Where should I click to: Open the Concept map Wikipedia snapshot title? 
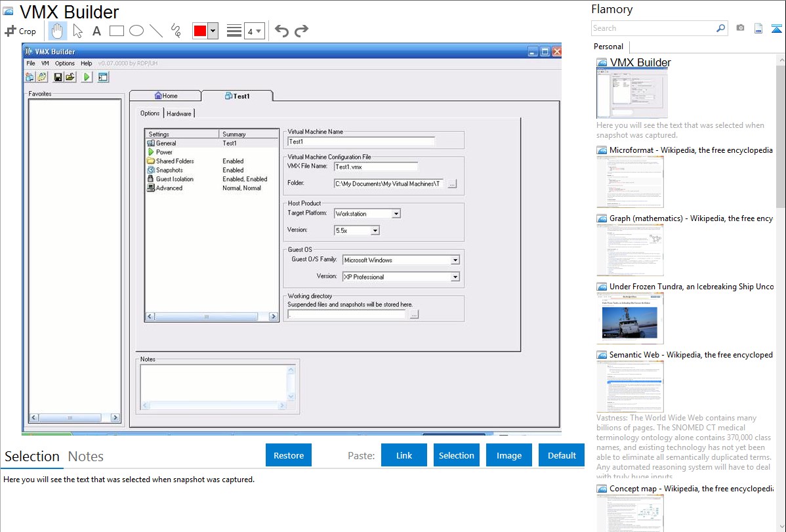pyautogui.click(x=691, y=489)
